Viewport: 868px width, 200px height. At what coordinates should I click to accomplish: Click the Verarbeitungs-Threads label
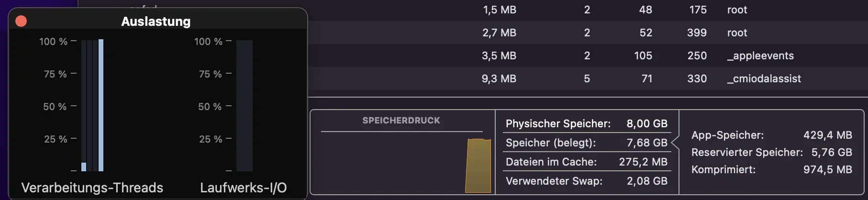[92, 188]
